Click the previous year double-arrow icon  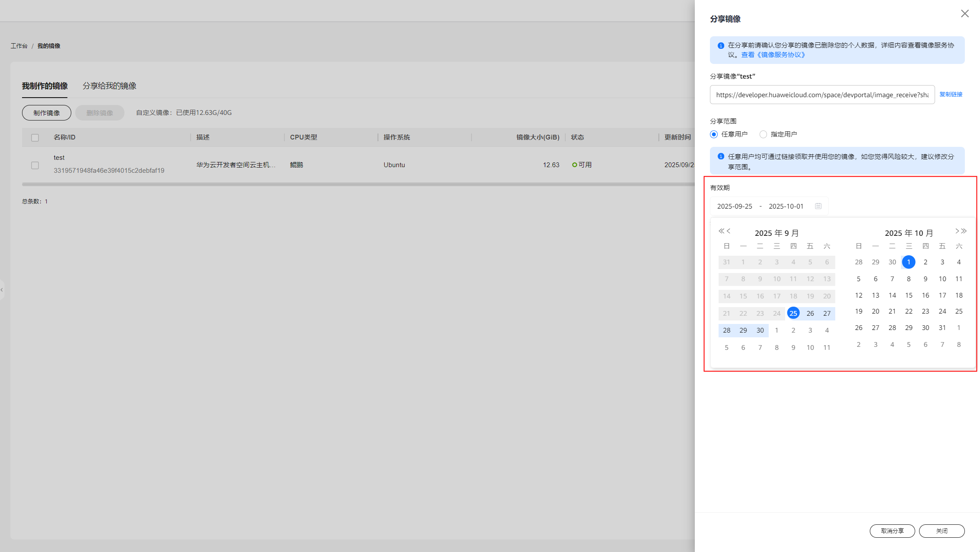click(x=721, y=231)
